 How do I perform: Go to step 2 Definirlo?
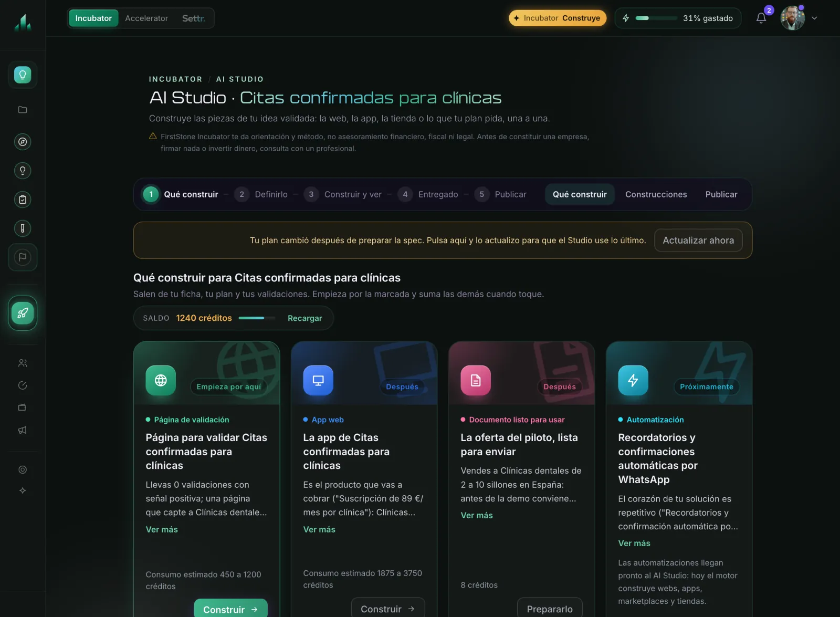[261, 194]
